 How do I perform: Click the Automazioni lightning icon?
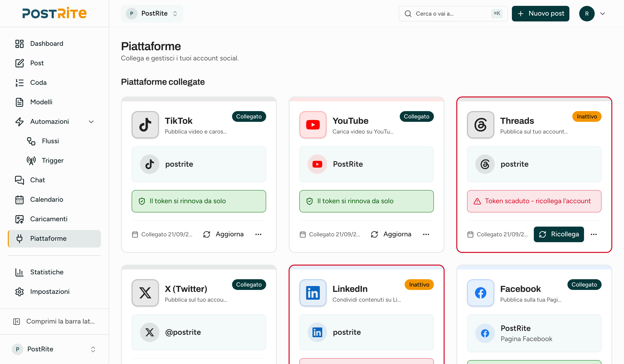pyautogui.click(x=19, y=122)
